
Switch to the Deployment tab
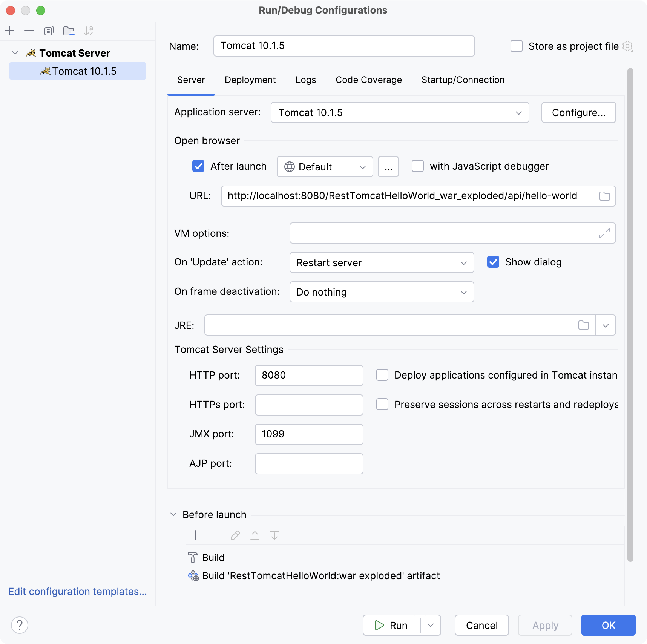[x=250, y=80]
